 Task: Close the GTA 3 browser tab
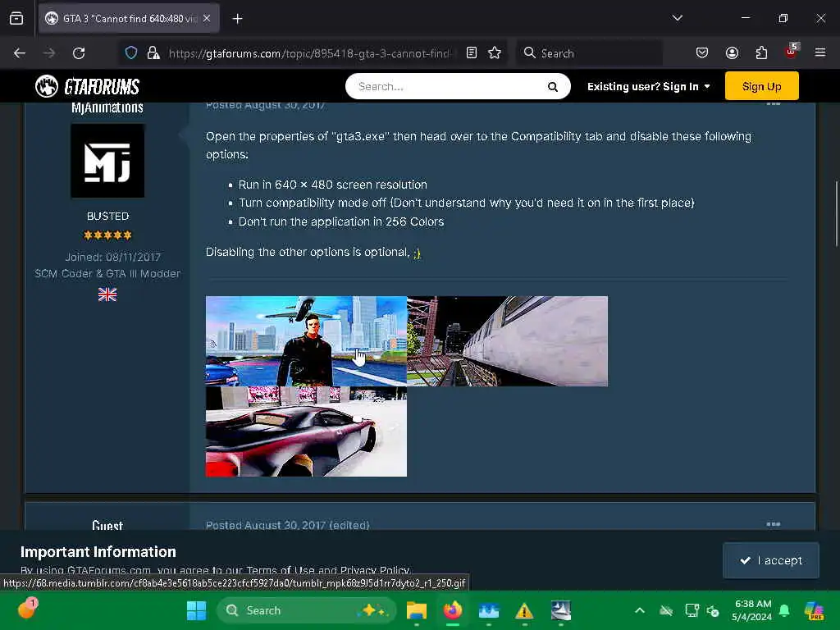pyautogui.click(x=207, y=18)
